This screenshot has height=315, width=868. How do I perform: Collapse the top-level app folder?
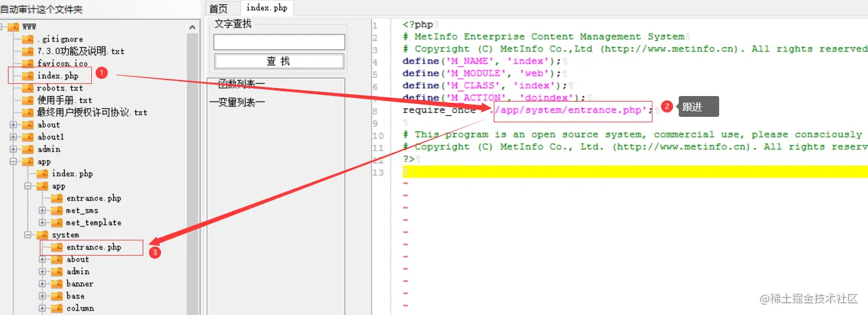(13, 161)
